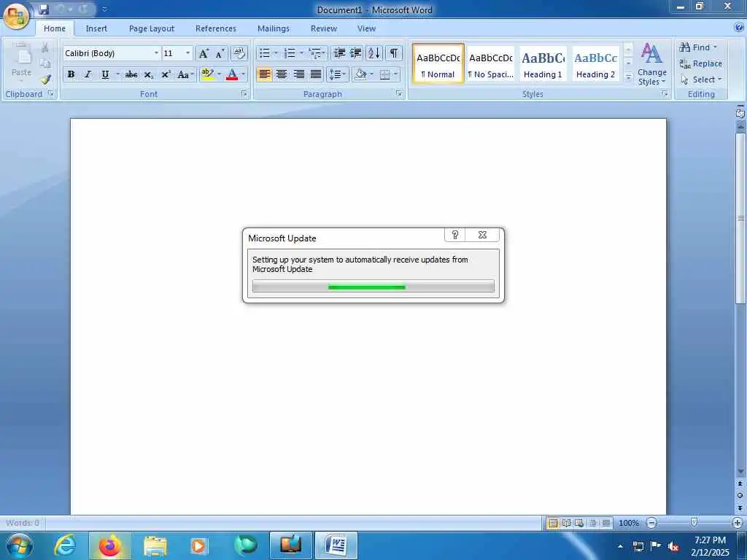Switch to Full Screen Reading view
The height and width of the screenshot is (560, 747).
pyautogui.click(x=566, y=523)
